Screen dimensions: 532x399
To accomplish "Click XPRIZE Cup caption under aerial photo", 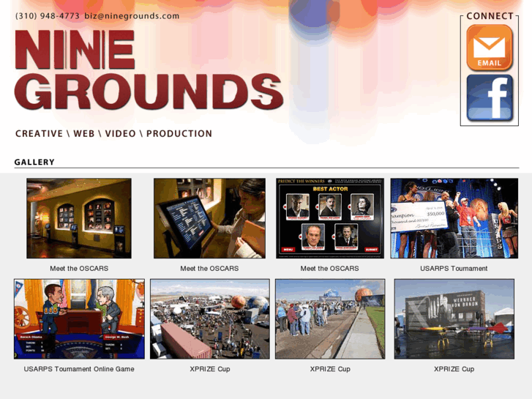I will (210, 369).
